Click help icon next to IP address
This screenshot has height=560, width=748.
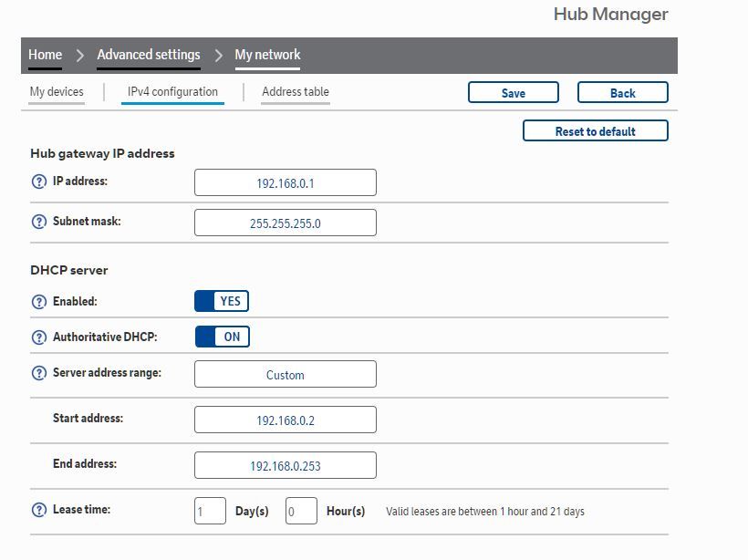38,182
